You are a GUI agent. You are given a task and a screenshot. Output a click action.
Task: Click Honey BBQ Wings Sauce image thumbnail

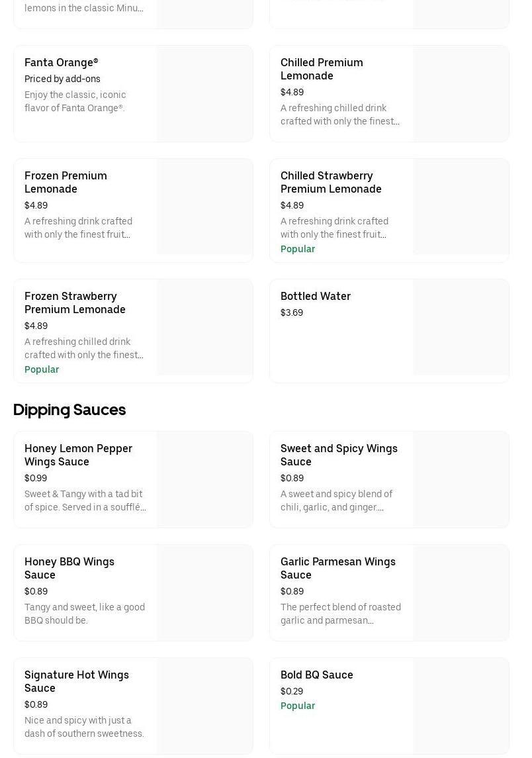click(204, 592)
